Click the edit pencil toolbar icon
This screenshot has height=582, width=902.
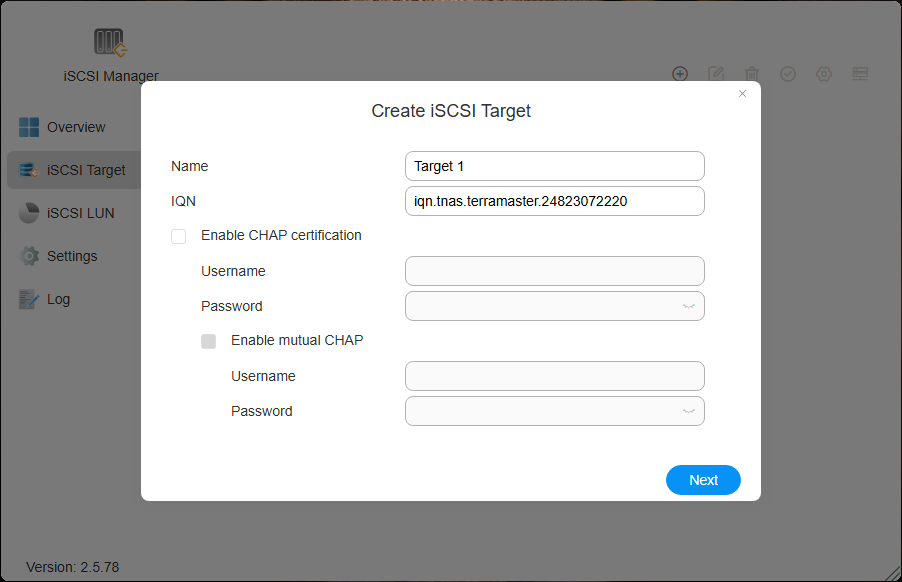point(716,74)
